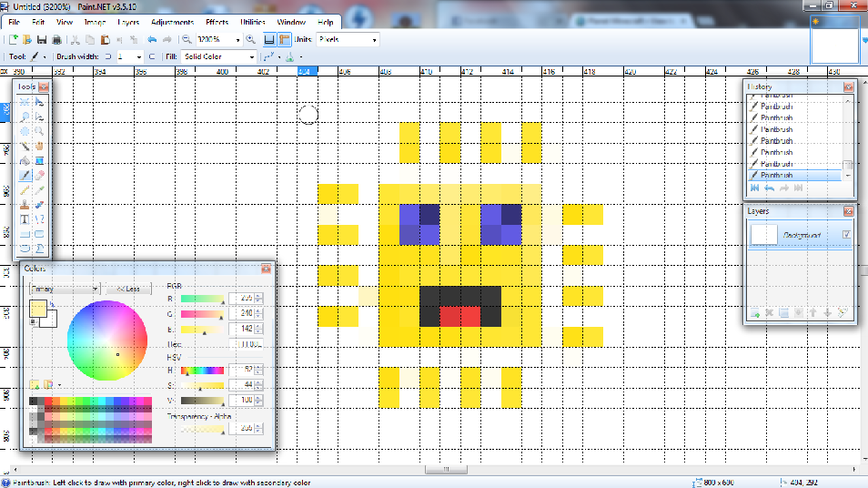Image resolution: width=868 pixels, height=488 pixels.
Task: Click the Zoom In magnifier icon
Action: (251, 39)
